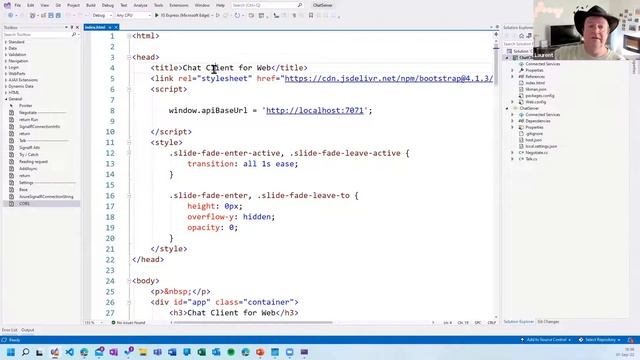
Task: Open the Project menu
Action: click(x=73, y=5)
